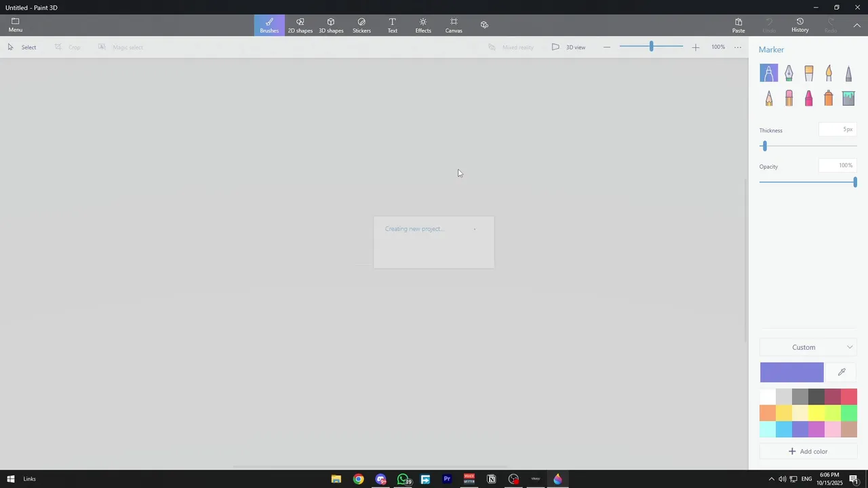Choose the orange color swatch

768,413
